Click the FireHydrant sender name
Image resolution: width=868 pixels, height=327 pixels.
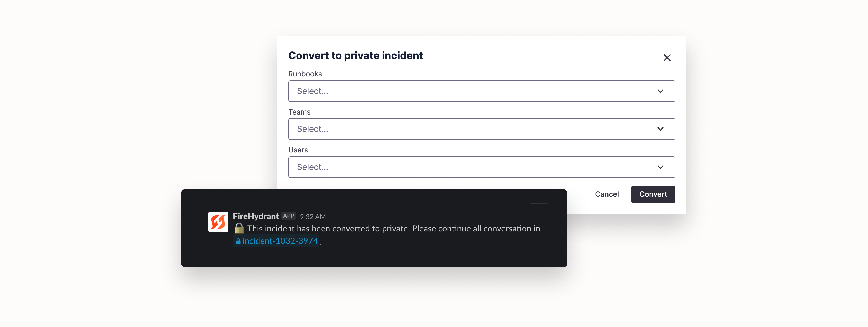(x=256, y=216)
